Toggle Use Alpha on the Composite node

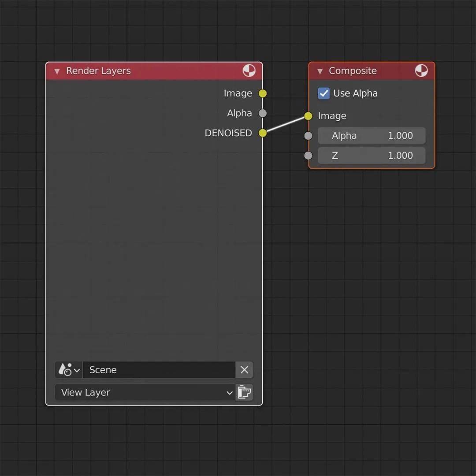pyautogui.click(x=324, y=93)
